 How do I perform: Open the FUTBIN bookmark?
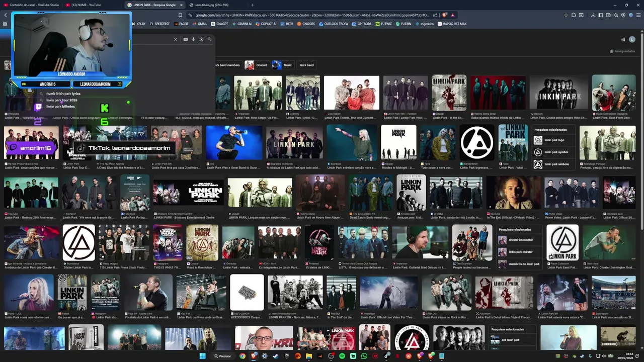click(x=404, y=24)
